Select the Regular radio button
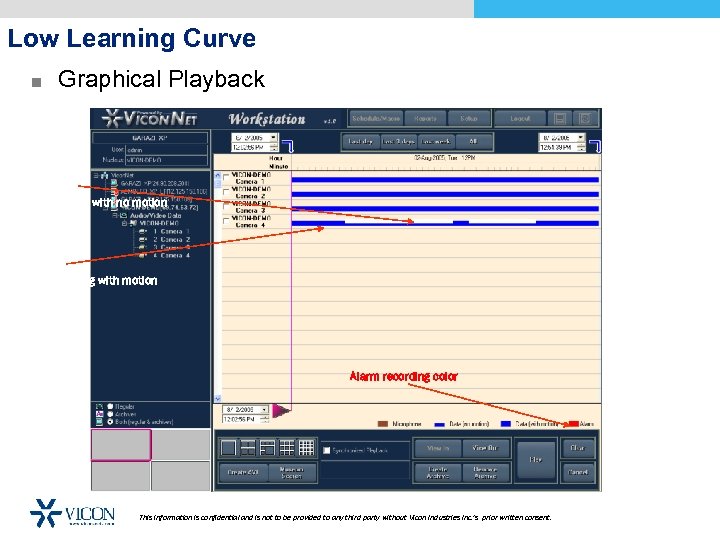This screenshot has height=540, width=720. point(110,406)
